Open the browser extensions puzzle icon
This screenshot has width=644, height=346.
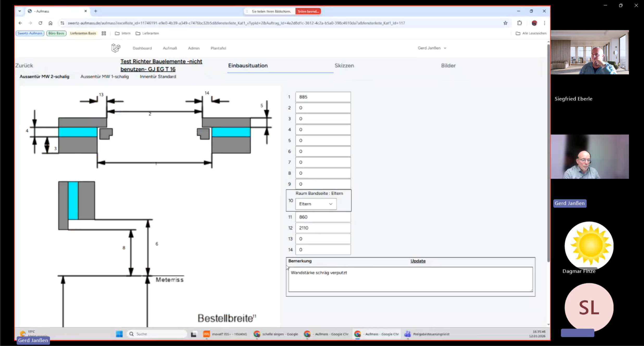pos(519,23)
